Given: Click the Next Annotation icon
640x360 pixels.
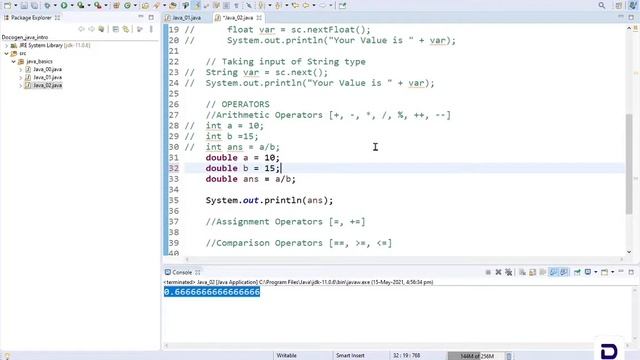Looking at the screenshot, I should [261, 6].
